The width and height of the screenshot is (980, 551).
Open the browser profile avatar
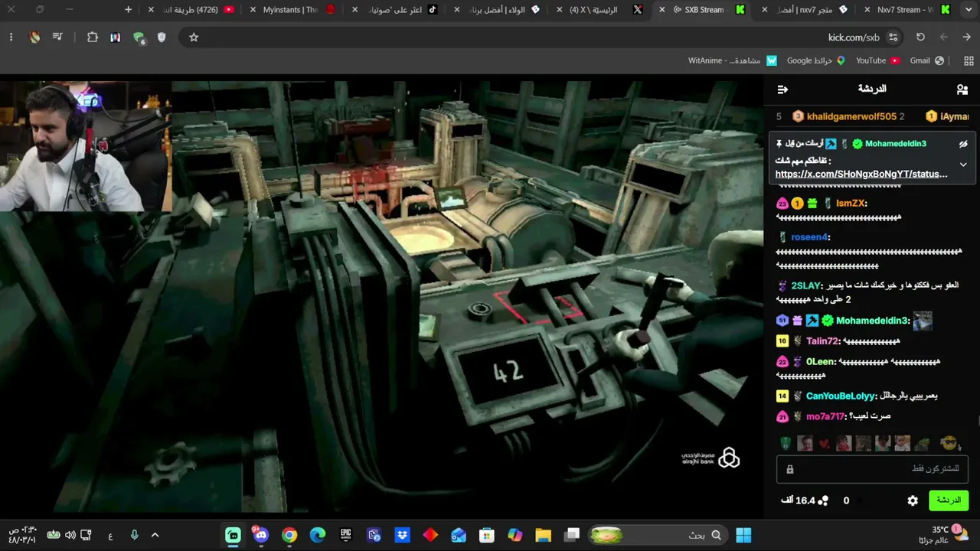[x=34, y=37]
